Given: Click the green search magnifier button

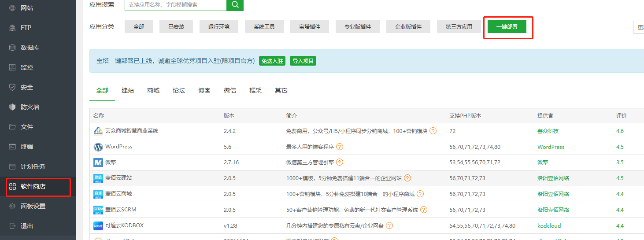Looking at the screenshot, I should click(235, 4).
